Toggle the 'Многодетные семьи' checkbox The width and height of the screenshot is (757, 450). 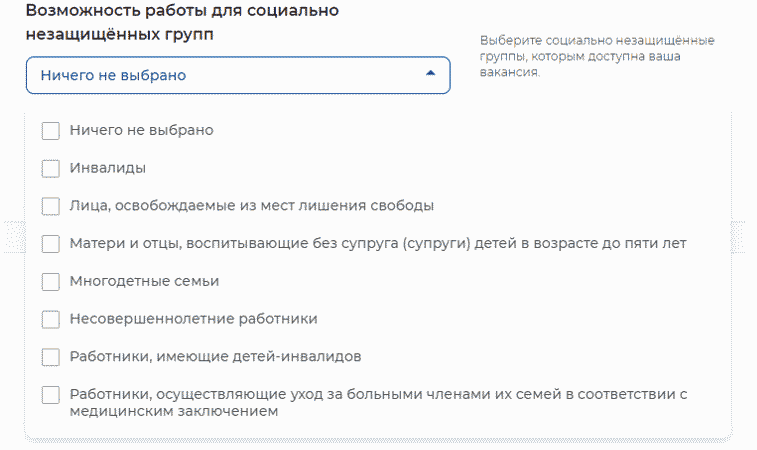(51, 282)
